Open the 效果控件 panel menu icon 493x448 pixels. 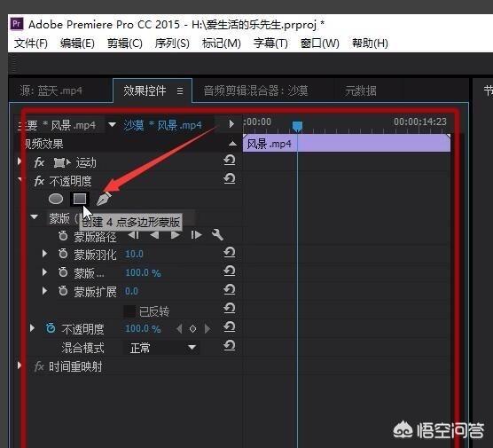(180, 91)
